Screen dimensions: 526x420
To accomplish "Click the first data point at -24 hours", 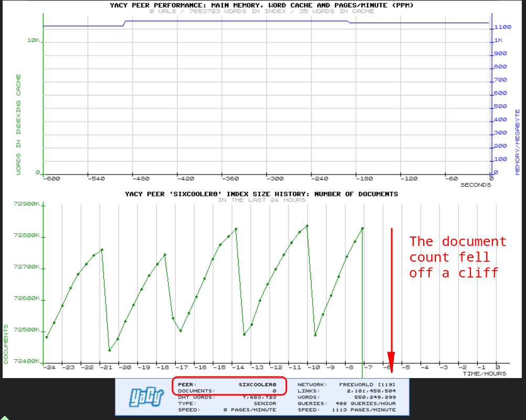I will [47, 337].
